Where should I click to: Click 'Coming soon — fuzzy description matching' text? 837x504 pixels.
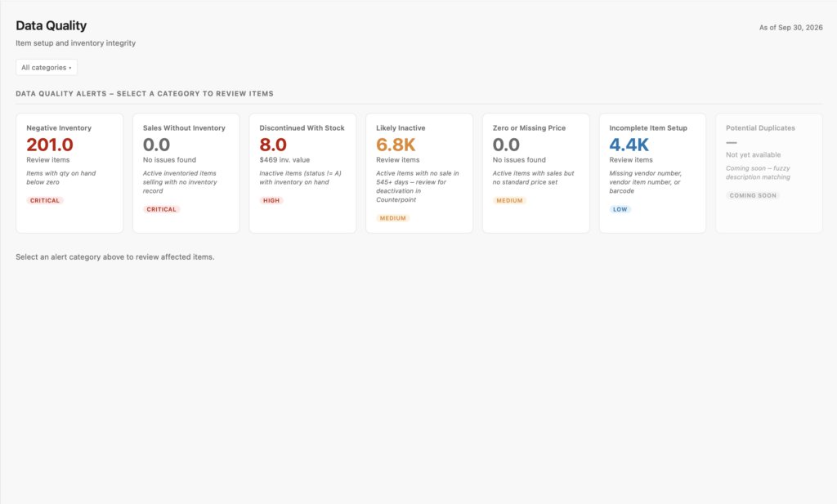point(758,172)
